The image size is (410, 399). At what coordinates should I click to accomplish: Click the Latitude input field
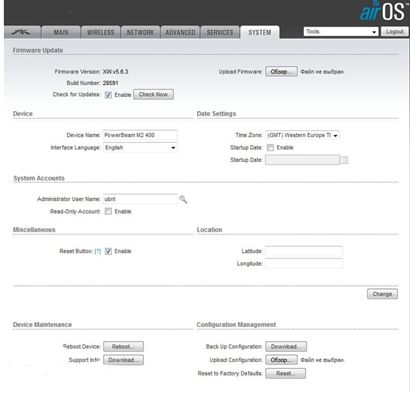(x=304, y=251)
